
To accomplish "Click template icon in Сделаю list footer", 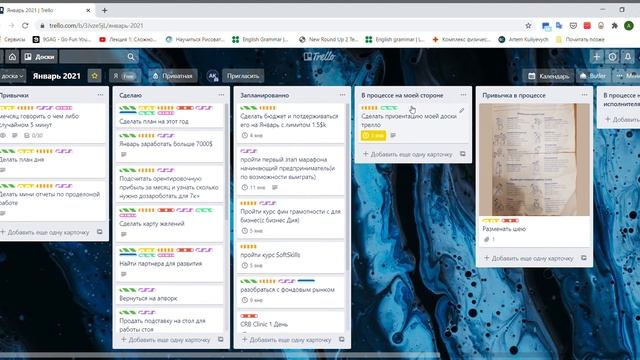I will (x=220, y=339).
